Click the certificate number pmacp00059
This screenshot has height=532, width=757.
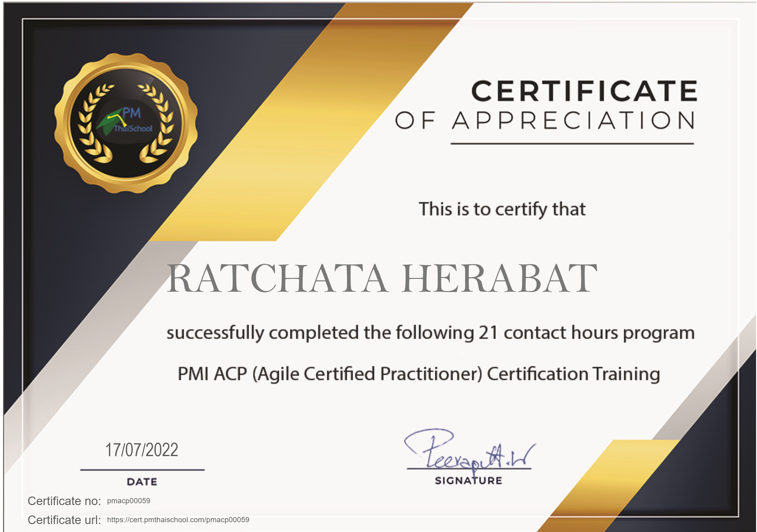pos(129,501)
